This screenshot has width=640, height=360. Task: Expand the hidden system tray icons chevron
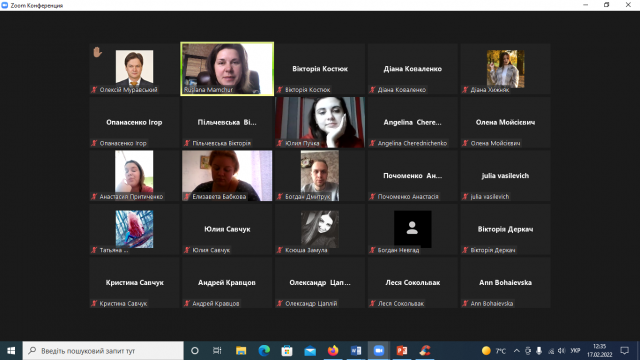(x=516, y=351)
